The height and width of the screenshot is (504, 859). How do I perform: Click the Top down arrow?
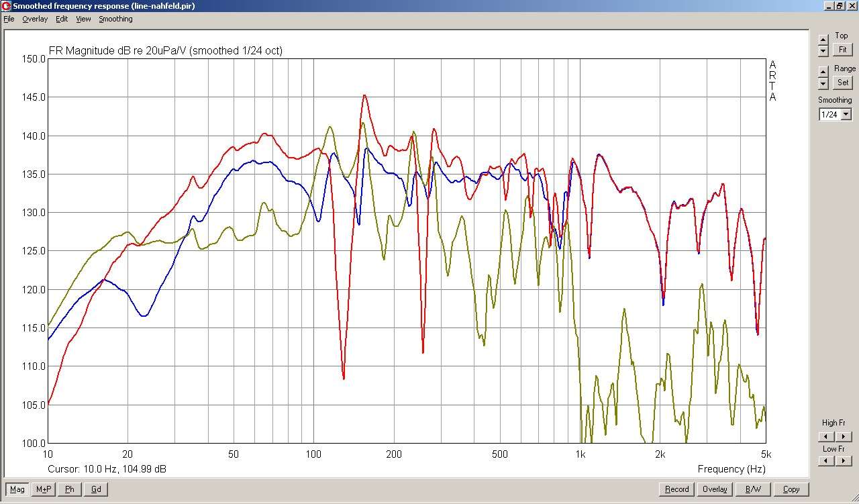tap(823, 51)
